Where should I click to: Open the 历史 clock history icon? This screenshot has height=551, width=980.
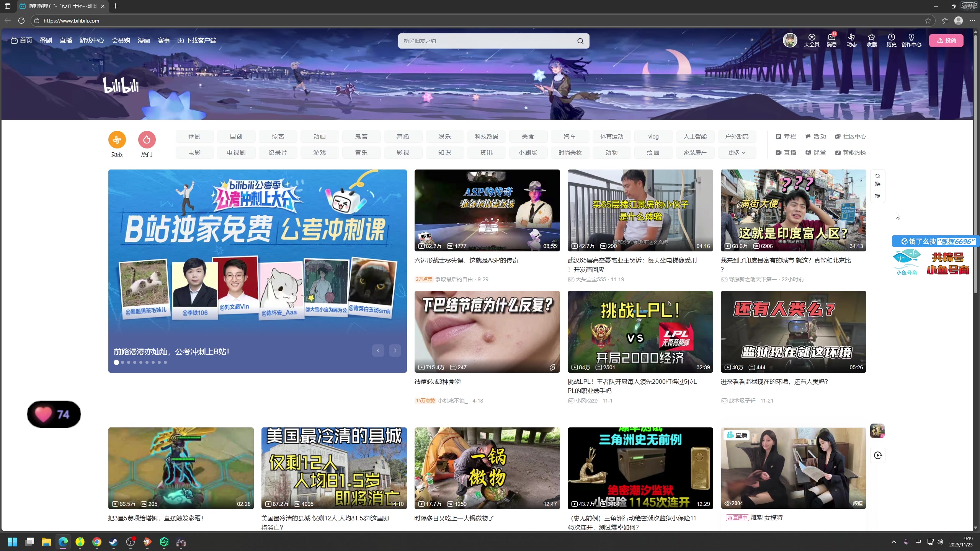892,37
